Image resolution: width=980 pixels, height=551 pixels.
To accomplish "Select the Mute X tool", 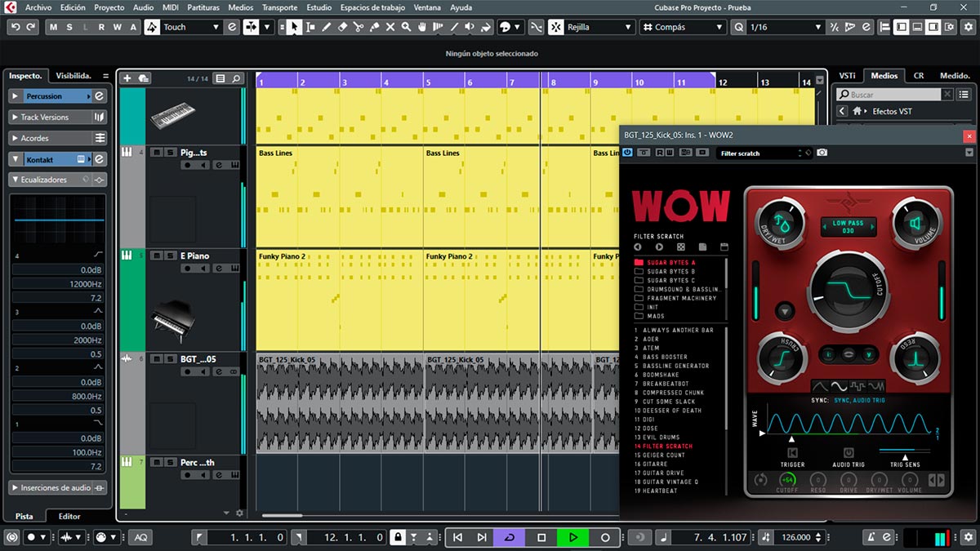I will click(x=390, y=27).
